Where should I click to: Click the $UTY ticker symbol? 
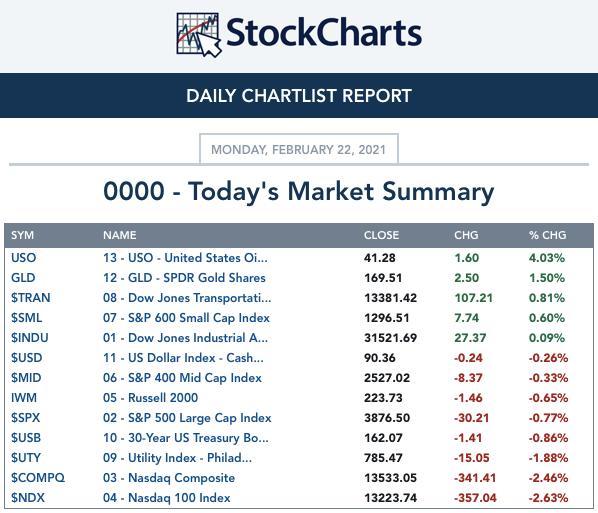(x=26, y=458)
